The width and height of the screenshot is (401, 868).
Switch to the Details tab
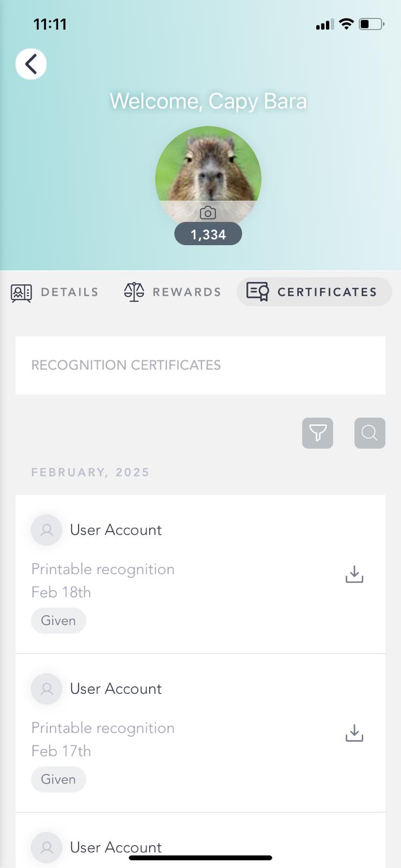(69, 292)
